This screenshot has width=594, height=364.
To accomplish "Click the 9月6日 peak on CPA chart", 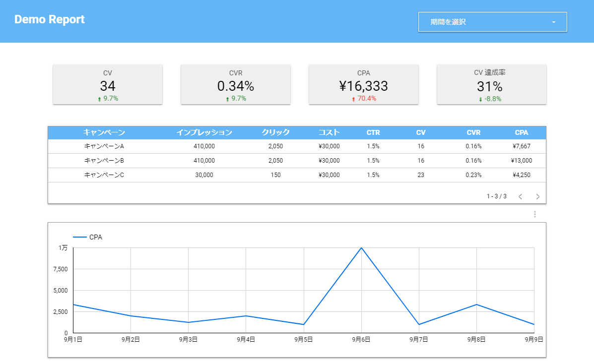I will (x=361, y=248).
